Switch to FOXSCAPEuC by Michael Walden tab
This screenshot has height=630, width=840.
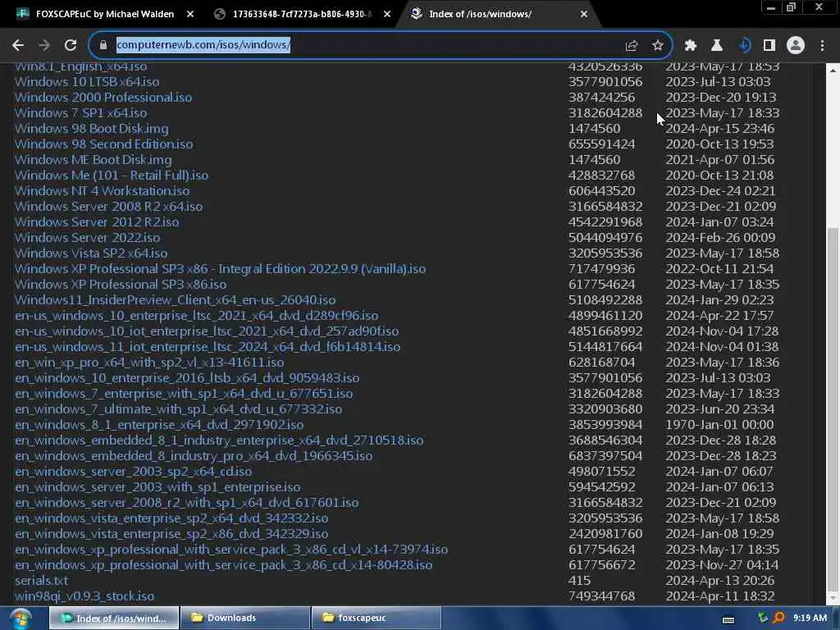pyautogui.click(x=105, y=15)
